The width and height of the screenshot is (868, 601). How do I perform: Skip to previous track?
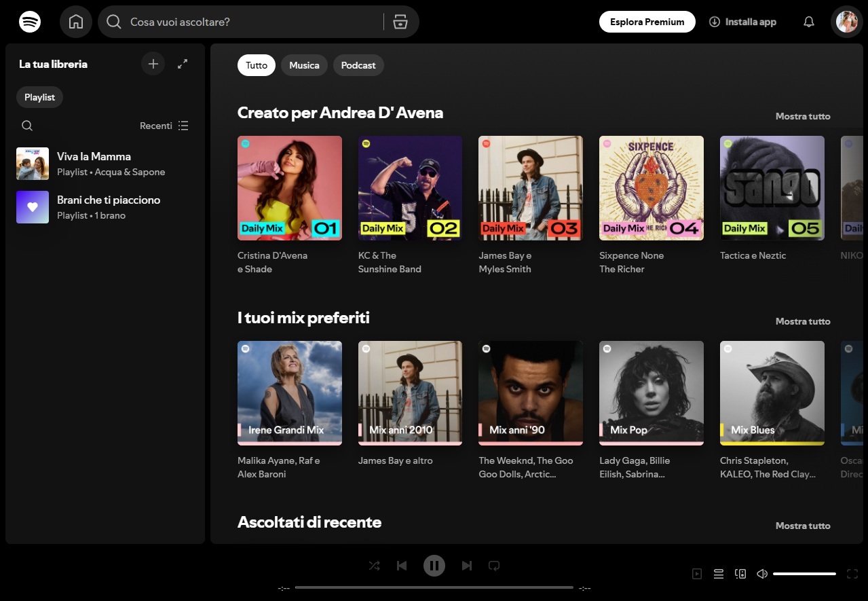point(402,565)
